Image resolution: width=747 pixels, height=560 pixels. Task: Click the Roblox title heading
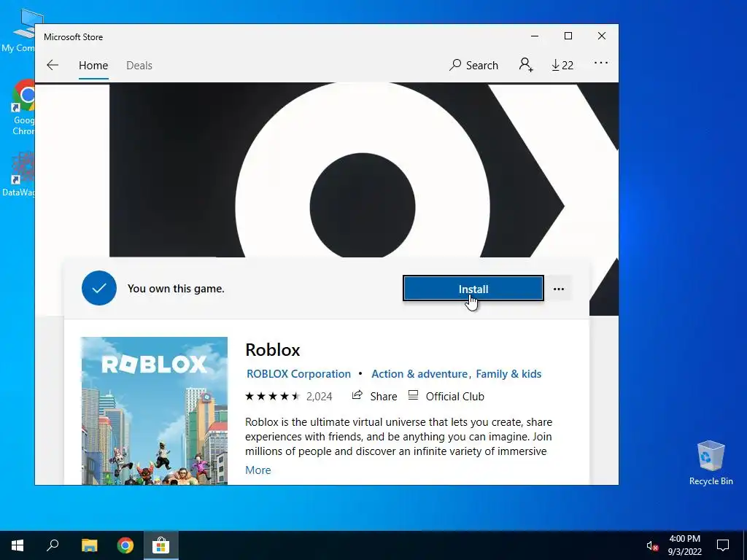click(x=273, y=350)
